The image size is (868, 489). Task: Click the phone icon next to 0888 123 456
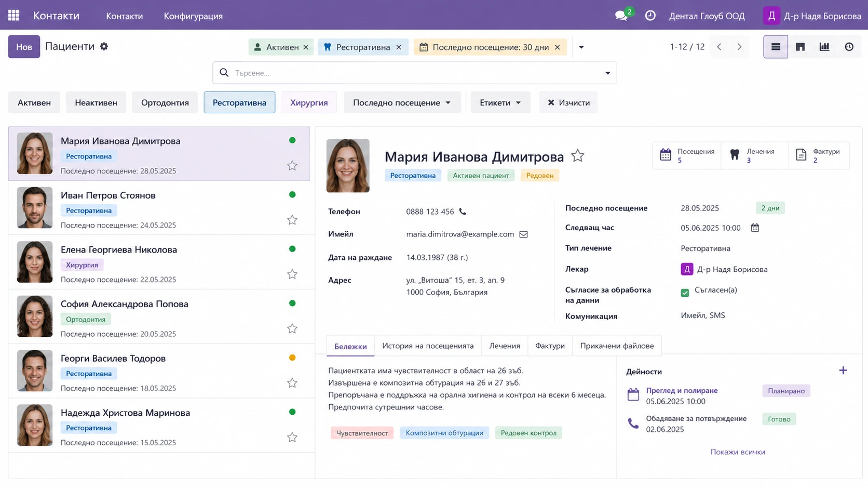click(x=463, y=212)
